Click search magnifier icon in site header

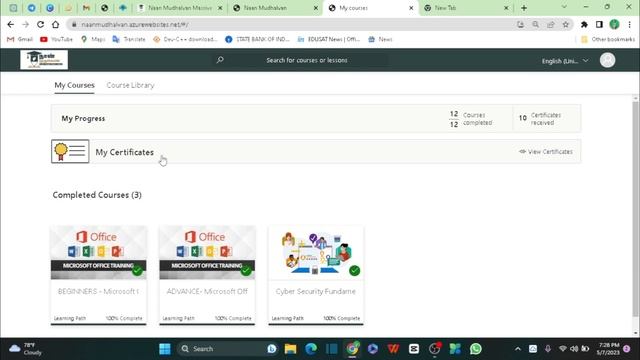[220, 60]
